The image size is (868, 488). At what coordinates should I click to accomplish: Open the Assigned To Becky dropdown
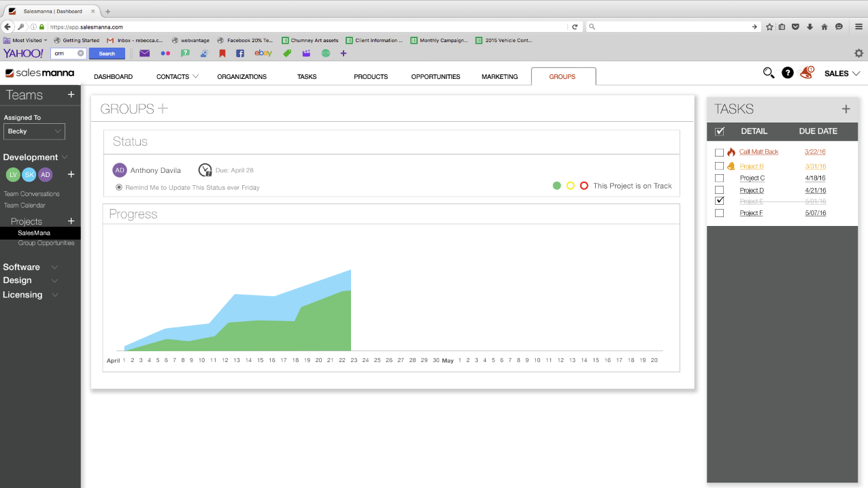click(x=34, y=131)
